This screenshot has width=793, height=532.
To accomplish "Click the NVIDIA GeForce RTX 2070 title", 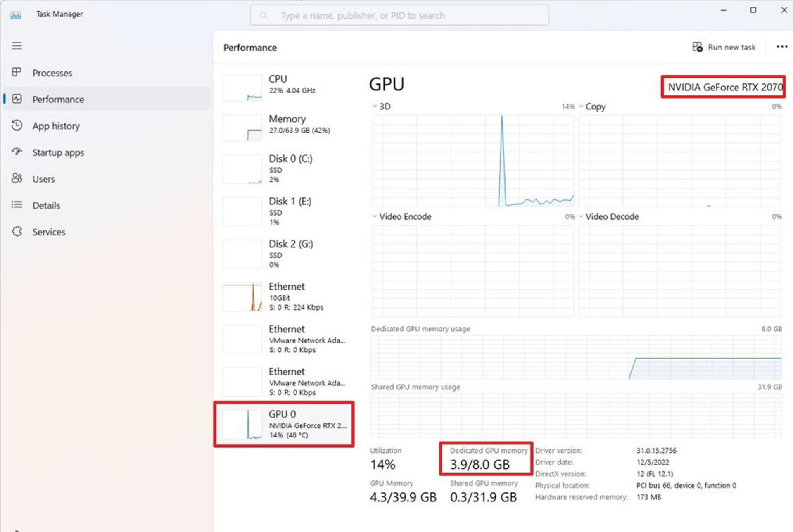I will click(x=725, y=87).
